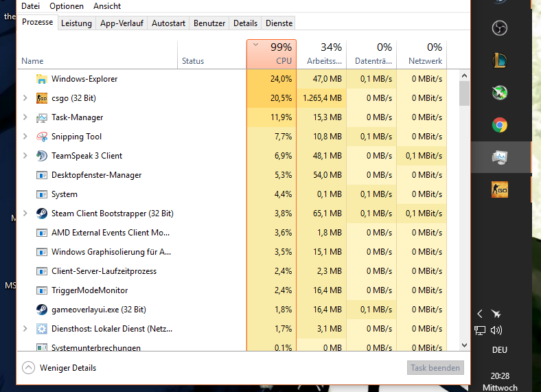541x392 pixels.
Task: Click the Windows-Explorer folder icon
Action: click(x=42, y=79)
